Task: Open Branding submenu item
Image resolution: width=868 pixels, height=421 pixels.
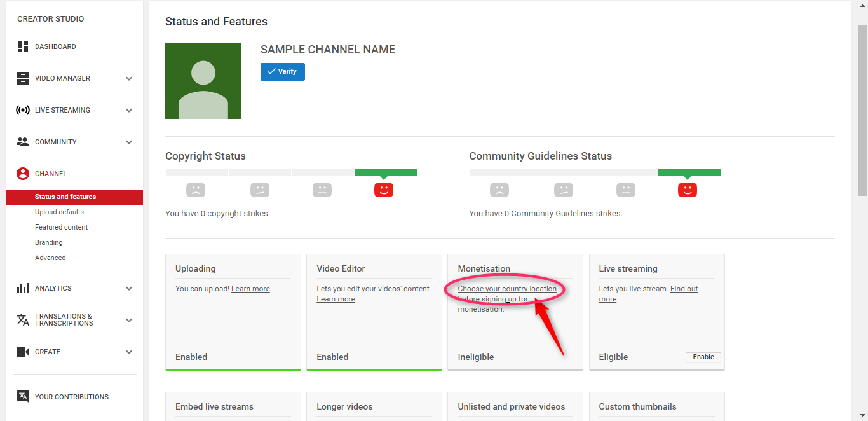Action: tap(49, 242)
